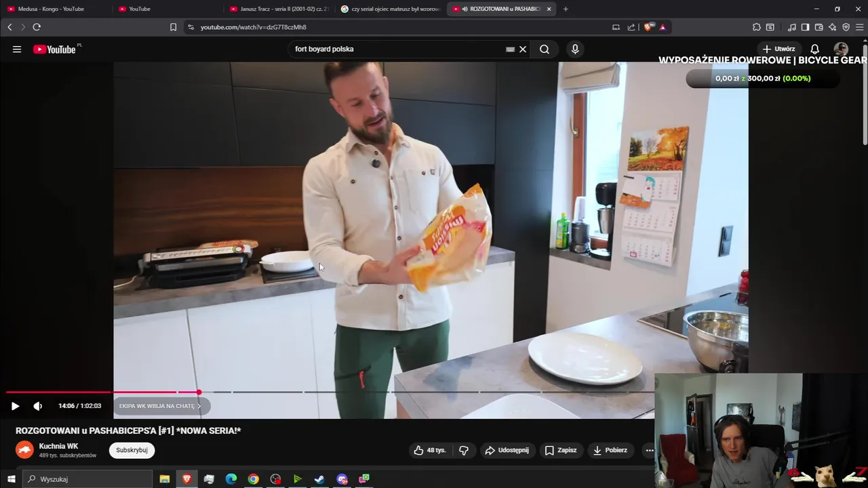This screenshot has height=488, width=868.
Task: Open Brave Wallet icon
Action: tap(818, 27)
